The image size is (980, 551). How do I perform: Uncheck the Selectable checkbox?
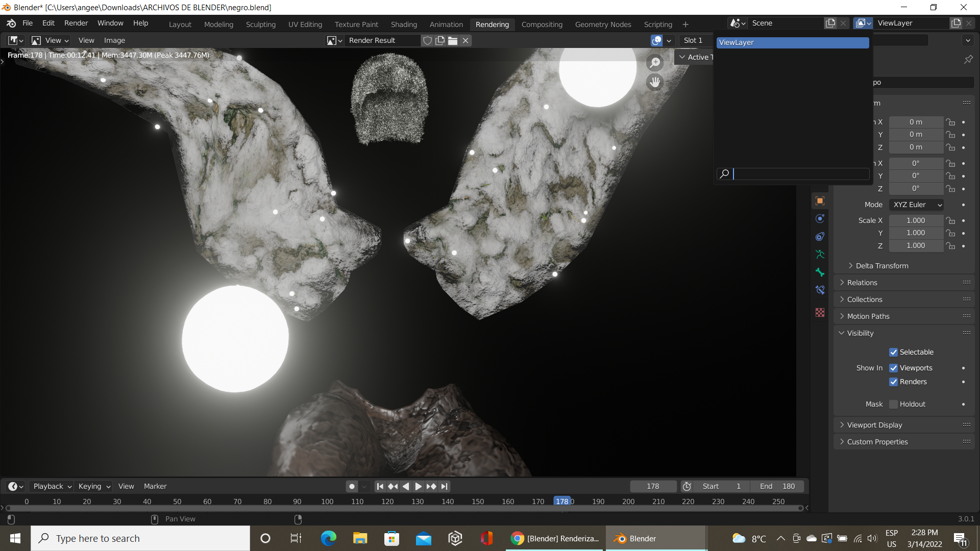(x=893, y=352)
